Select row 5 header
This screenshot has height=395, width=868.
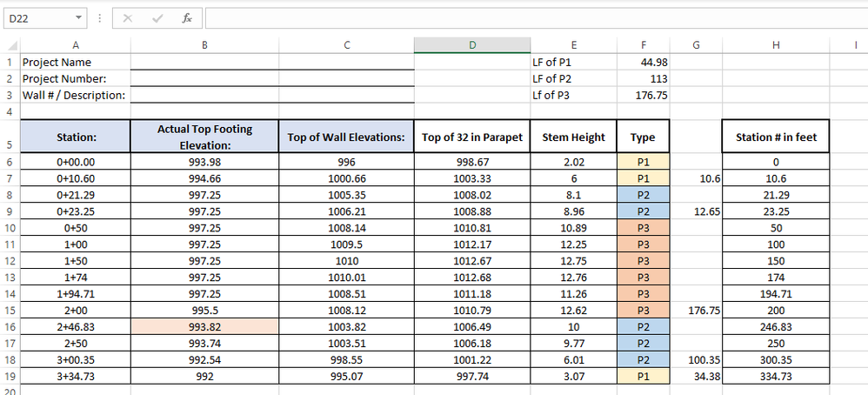coord(11,137)
